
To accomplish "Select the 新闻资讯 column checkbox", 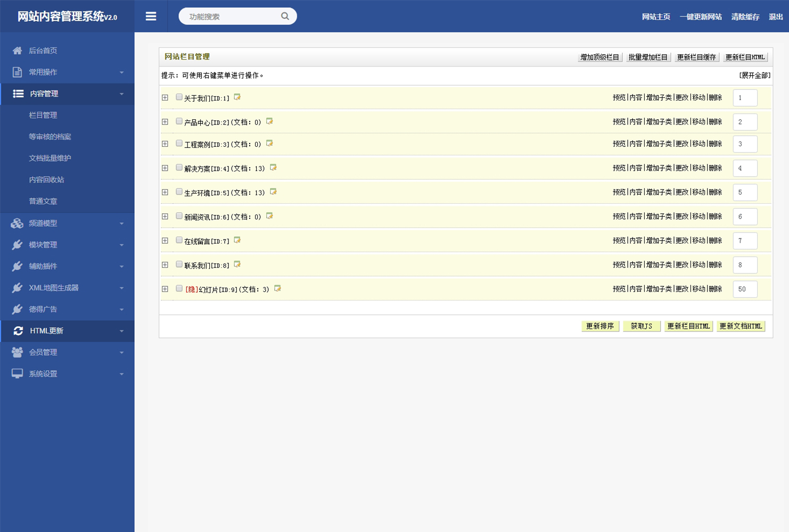I will click(179, 216).
